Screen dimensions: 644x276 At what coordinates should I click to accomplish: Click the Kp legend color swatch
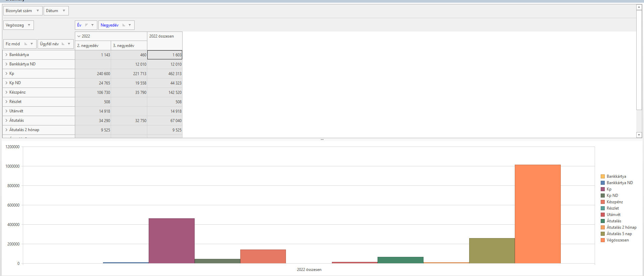[x=603, y=189]
